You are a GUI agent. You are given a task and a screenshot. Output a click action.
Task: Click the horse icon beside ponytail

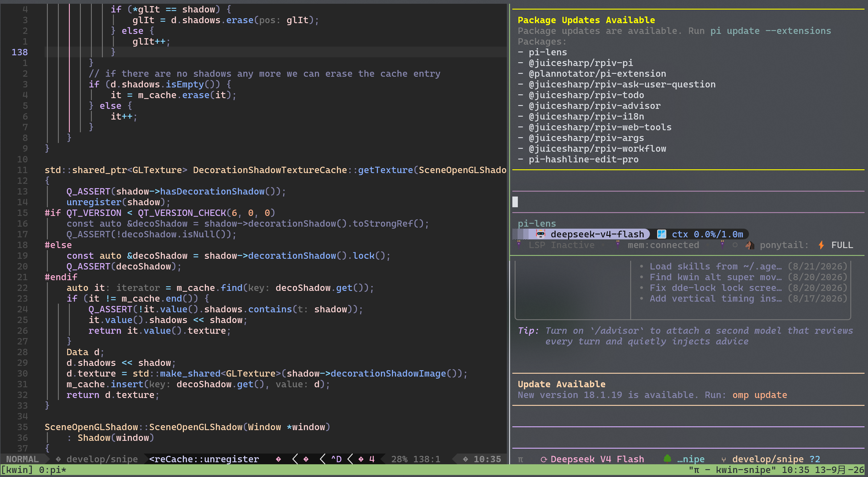[750, 245]
